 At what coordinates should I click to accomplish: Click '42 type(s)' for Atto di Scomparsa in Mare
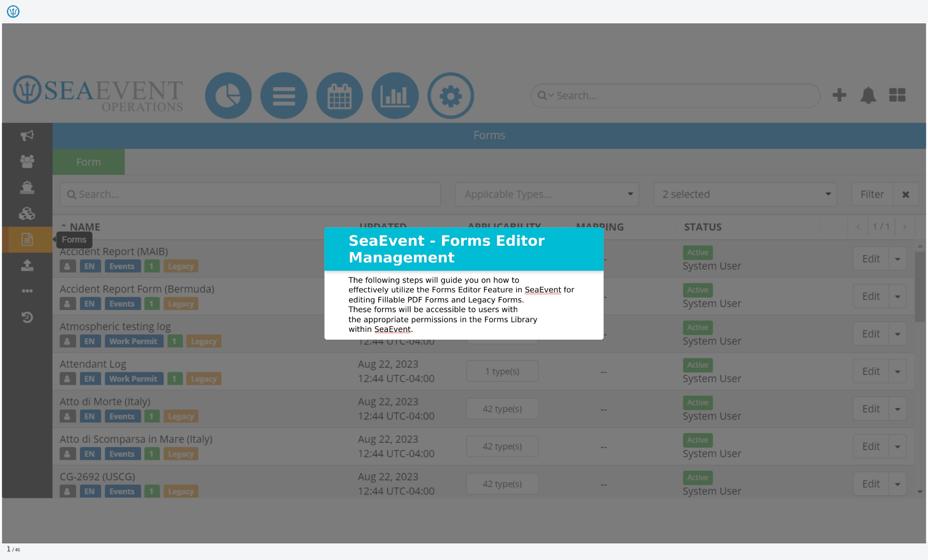pyautogui.click(x=502, y=446)
